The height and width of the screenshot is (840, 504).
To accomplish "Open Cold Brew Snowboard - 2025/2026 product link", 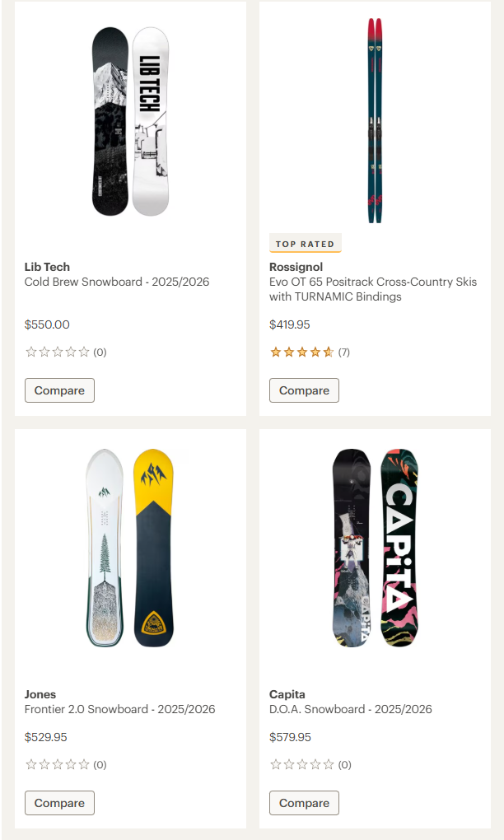I will 117,282.
